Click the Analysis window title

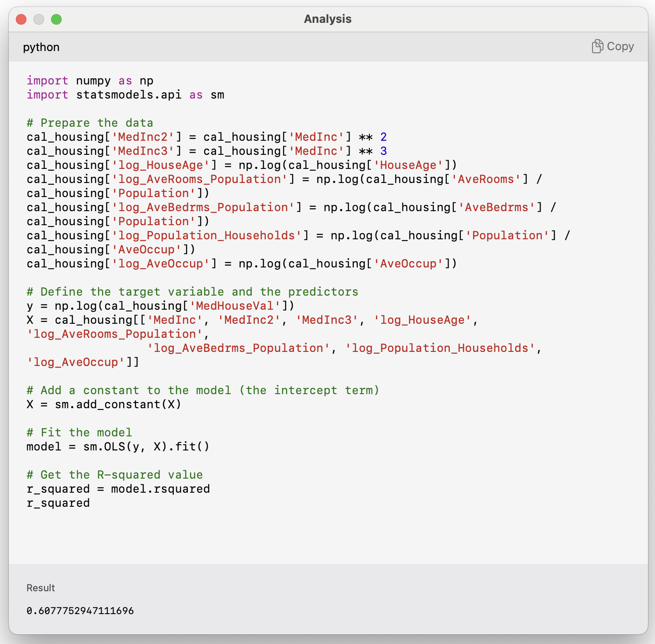point(327,19)
